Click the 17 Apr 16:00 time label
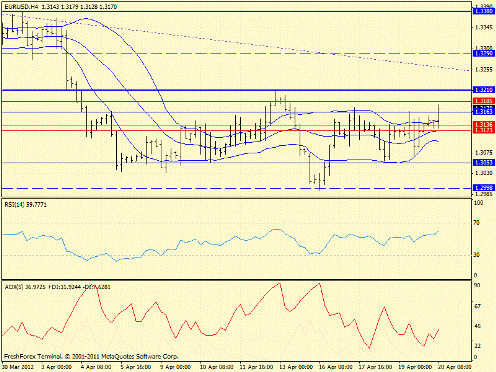Screen dimensions: 496x372 tap(375, 367)
